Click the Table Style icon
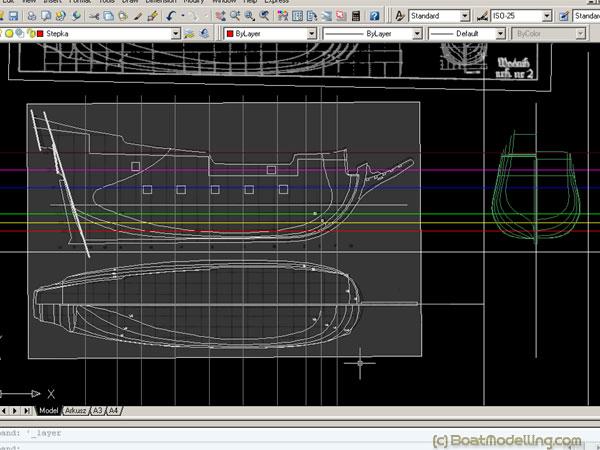Image resolution: width=600 pixels, height=450 pixels. tap(564, 16)
